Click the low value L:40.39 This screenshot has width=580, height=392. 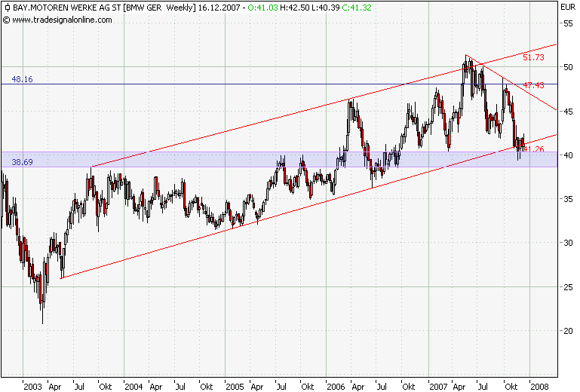coord(326,8)
